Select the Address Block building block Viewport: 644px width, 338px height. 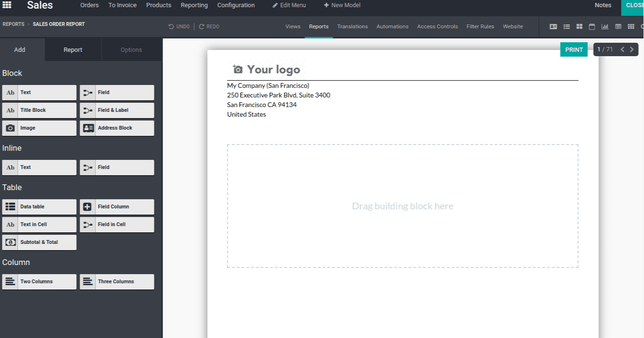(x=117, y=128)
